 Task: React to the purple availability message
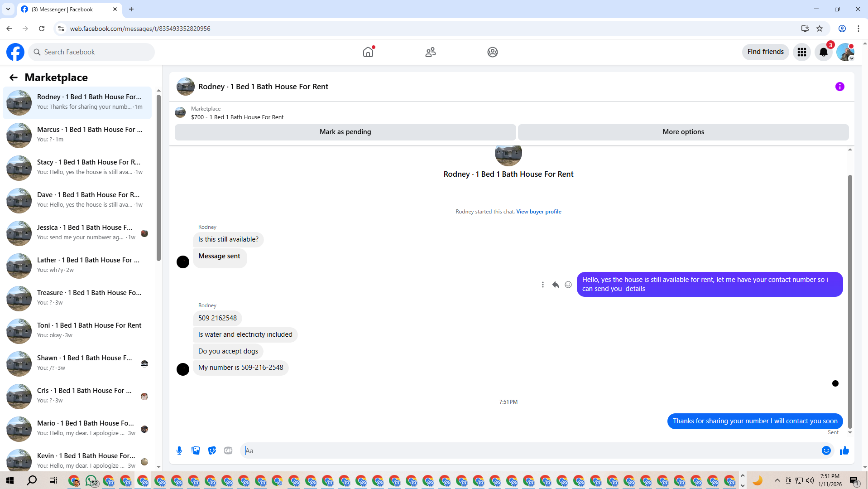(568, 285)
